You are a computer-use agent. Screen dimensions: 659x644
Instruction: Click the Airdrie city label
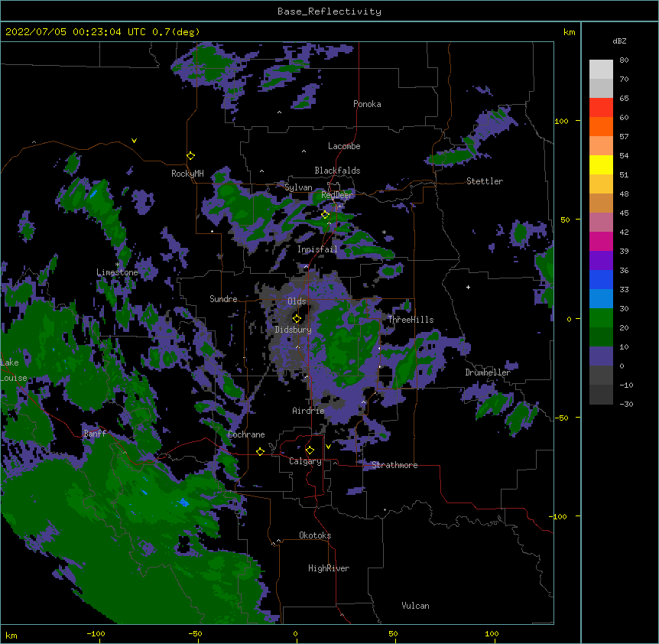point(309,411)
